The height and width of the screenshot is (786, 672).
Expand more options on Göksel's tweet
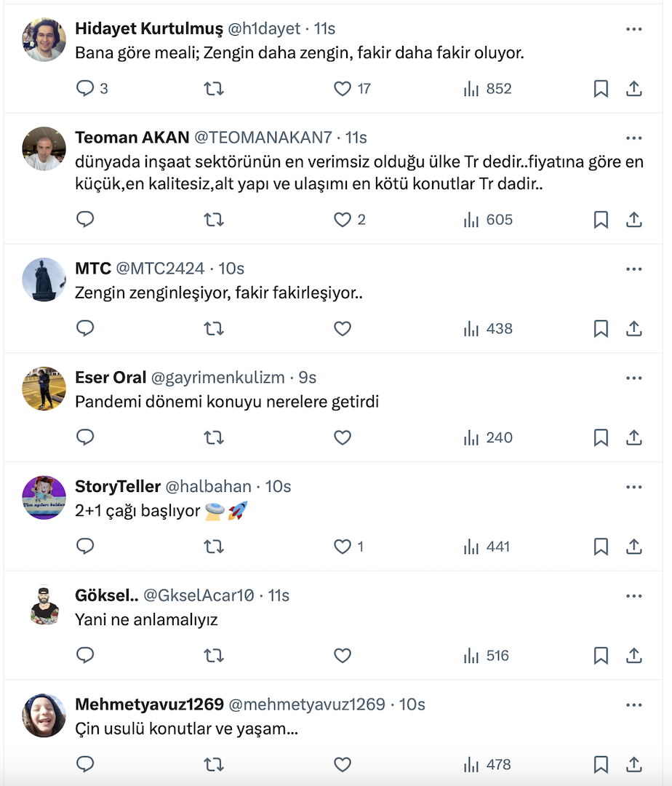click(x=634, y=596)
